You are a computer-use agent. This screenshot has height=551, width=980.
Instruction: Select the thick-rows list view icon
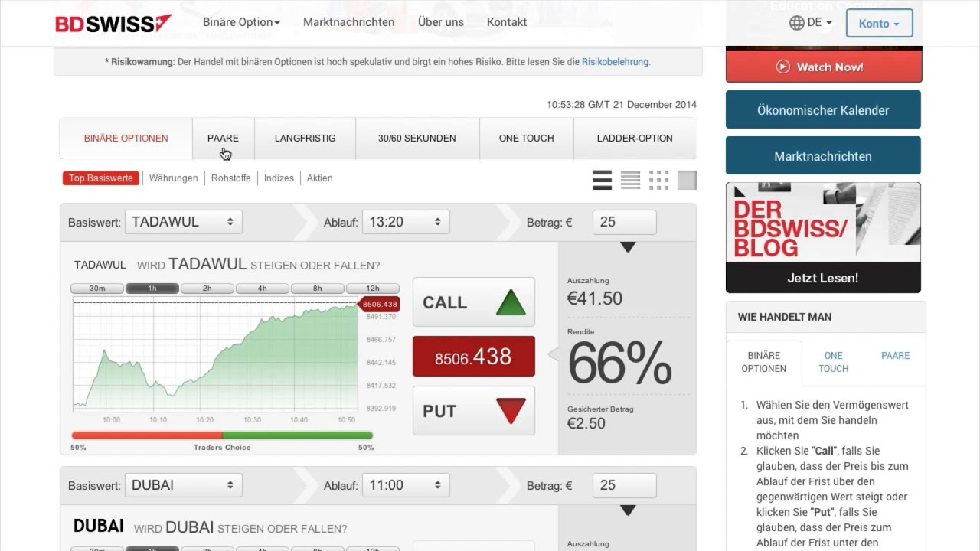tap(602, 180)
